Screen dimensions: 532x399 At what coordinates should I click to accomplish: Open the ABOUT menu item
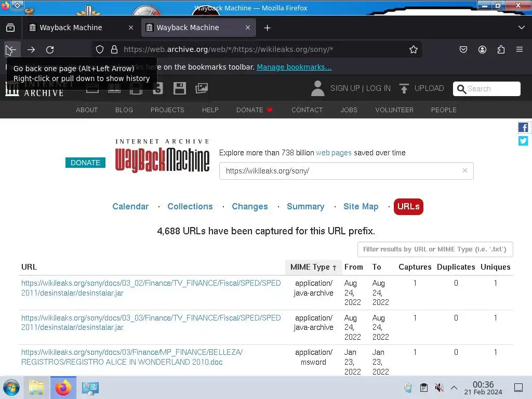pyautogui.click(x=87, y=110)
